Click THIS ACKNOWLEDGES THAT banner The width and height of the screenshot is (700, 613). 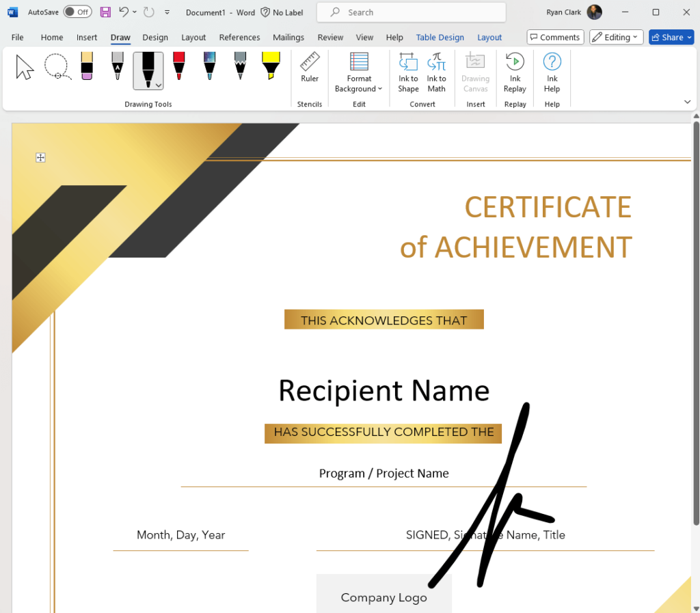tap(384, 320)
